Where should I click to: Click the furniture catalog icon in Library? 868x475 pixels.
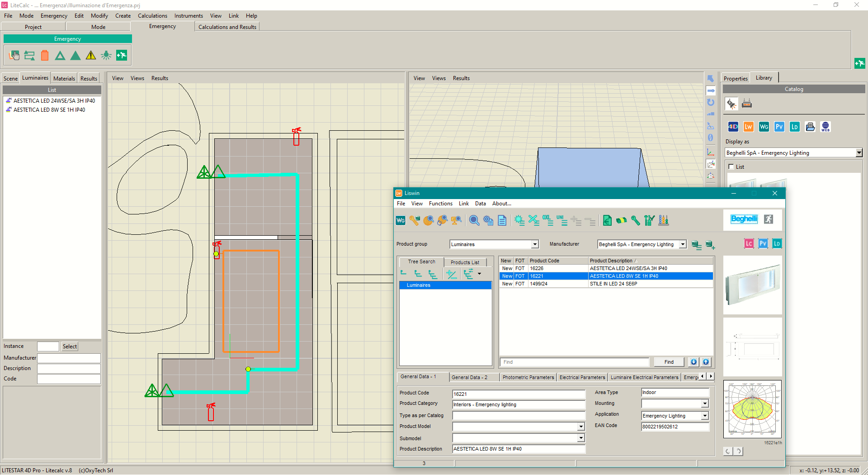coord(747,104)
